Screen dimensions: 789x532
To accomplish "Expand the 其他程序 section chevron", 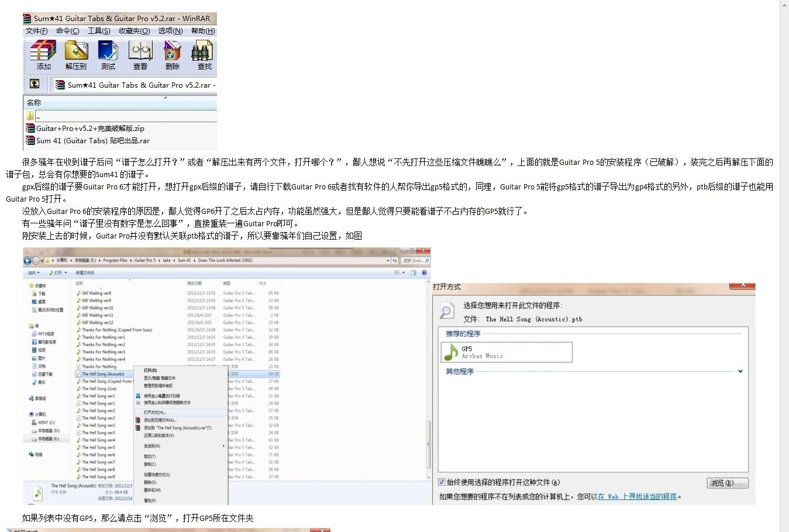I will [740, 371].
